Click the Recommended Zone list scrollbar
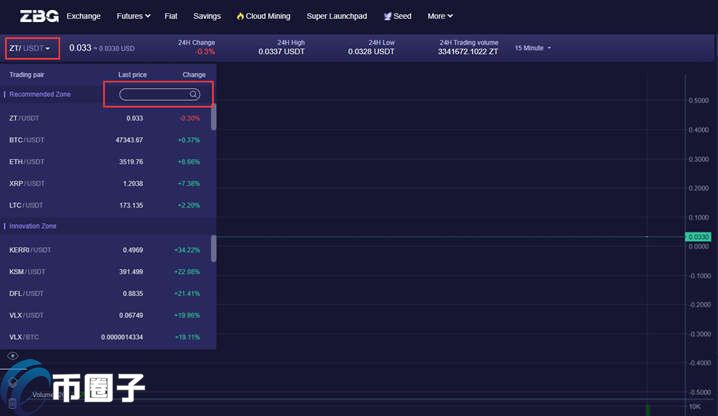This screenshot has width=718, height=416. pyautogui.click(x=213, y=117)
